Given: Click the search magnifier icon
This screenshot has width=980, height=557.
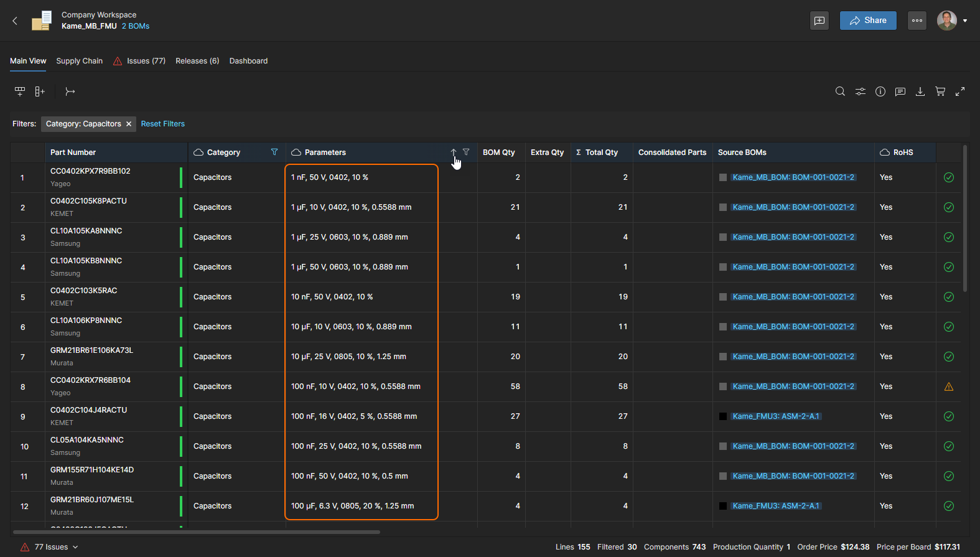Looking at the screenshot, I should (840, 91).
